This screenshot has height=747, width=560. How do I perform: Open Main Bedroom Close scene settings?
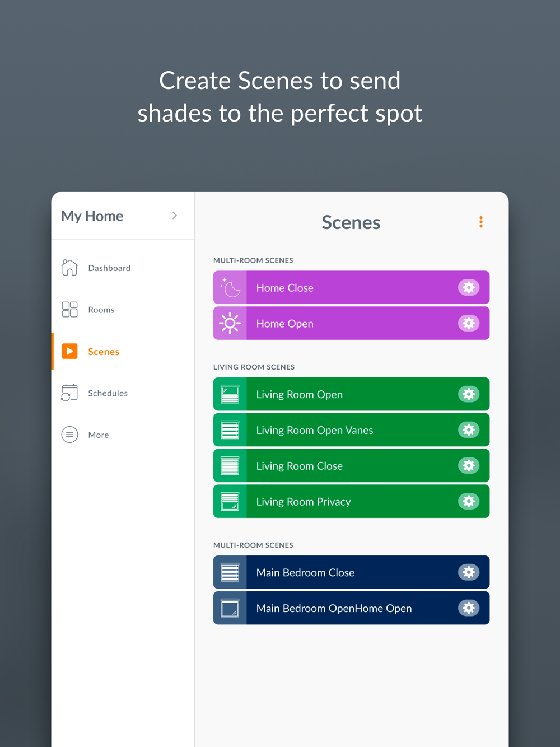click(469, 572)
